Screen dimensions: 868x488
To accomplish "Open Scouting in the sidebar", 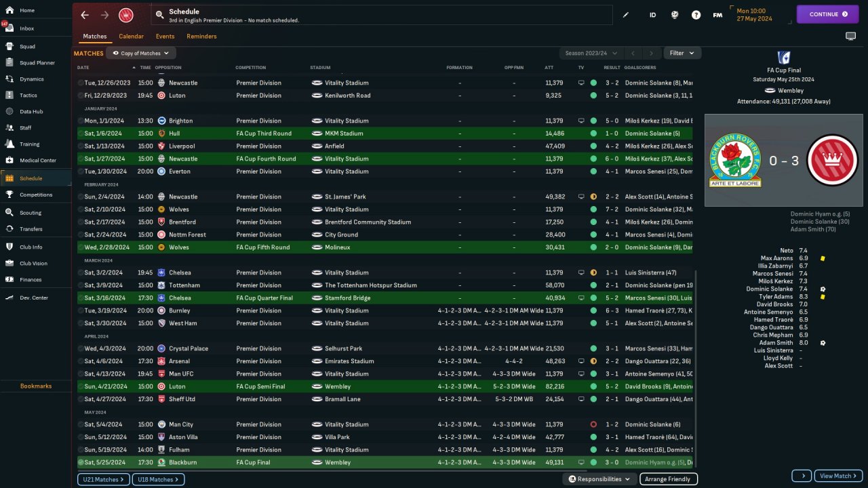I will click(36, 212).
